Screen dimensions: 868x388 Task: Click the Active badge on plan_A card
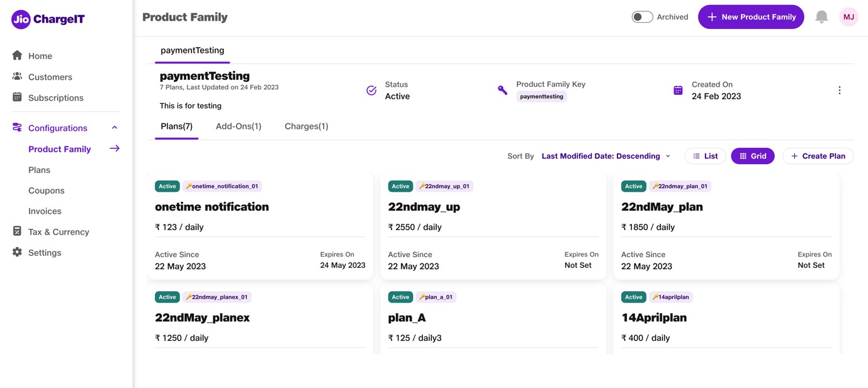point(400,297)
